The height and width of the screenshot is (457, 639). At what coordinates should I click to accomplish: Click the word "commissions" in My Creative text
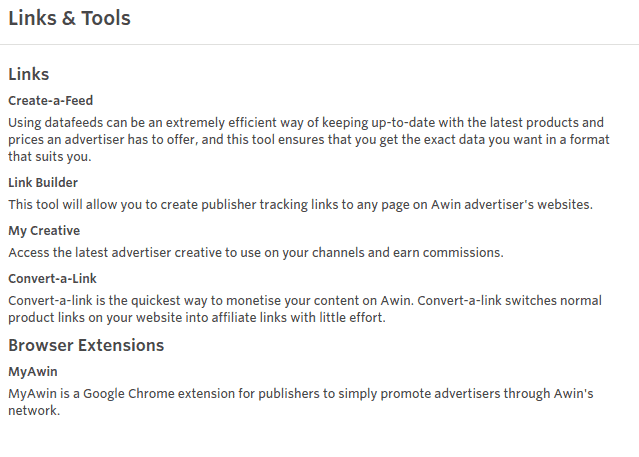point(463,253)
